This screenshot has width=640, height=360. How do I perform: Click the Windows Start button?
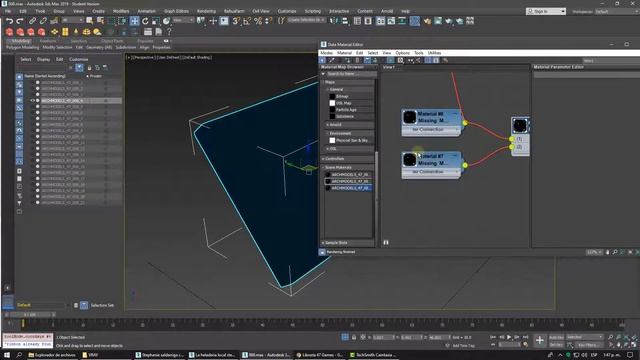click(7, 355)
